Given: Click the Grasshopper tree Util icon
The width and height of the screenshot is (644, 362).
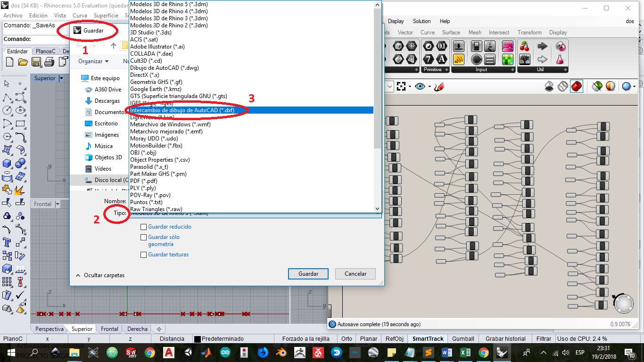Looking at the screenshot, I should tap(524, 59).
